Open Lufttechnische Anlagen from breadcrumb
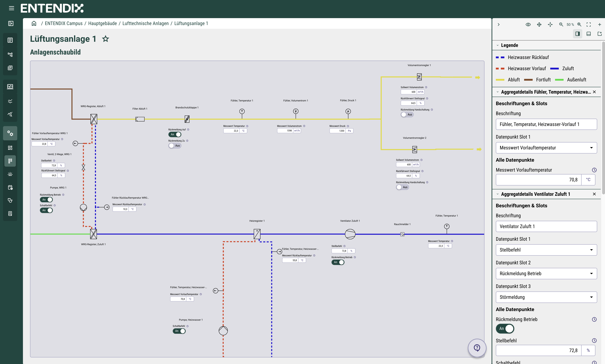The height and width of the screenshot is (364, 605). click(x=145, y=23)
